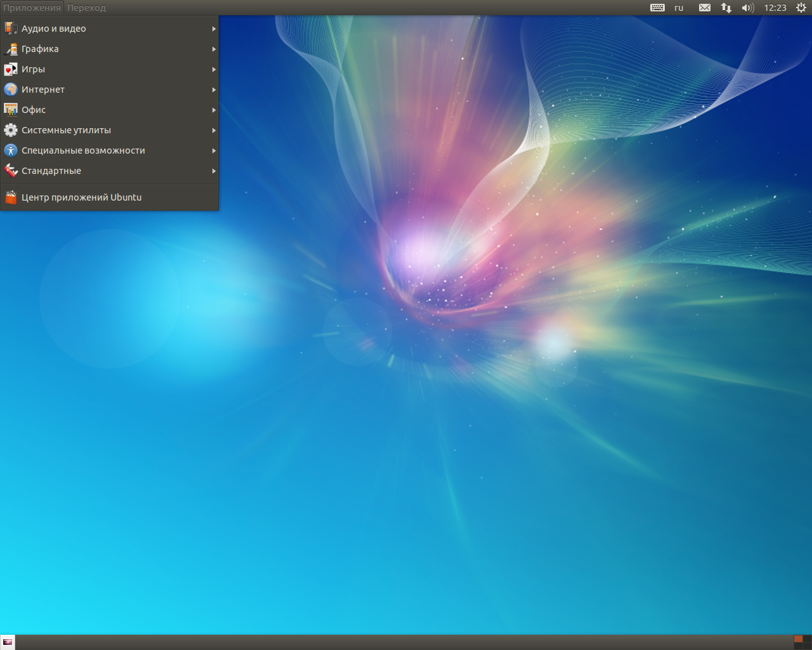The width and height of the screenshot is (812, 650).
Task: Click the 12:23 clock in the top panel
Action: [775, 8]
